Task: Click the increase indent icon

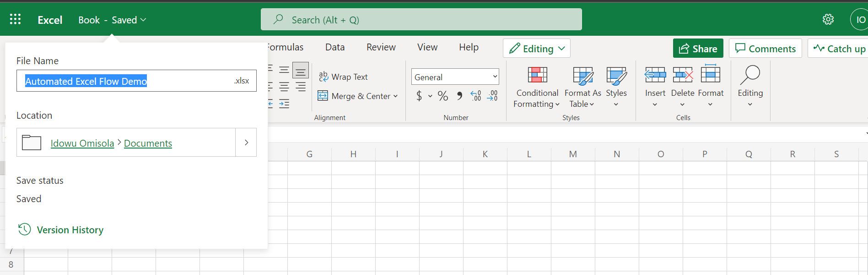Action: (284, 104)
